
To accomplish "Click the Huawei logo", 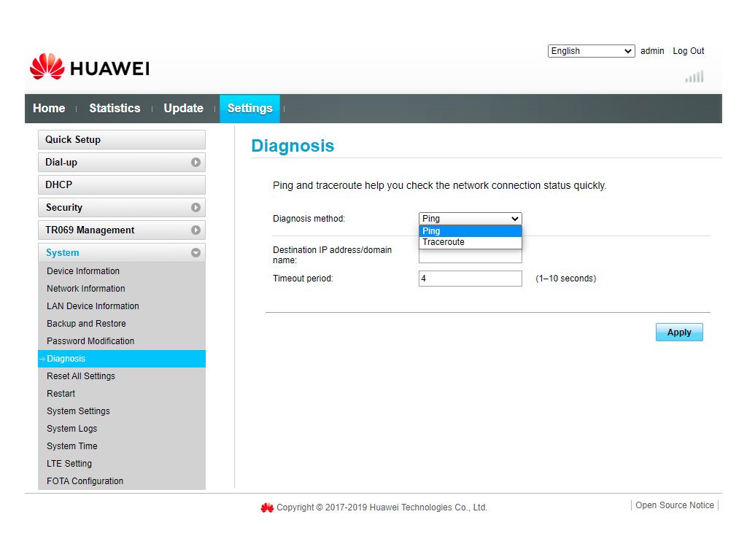I will click(89, 68).
